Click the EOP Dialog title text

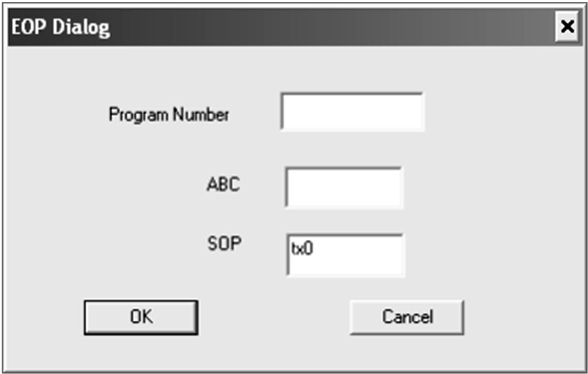pos(61,27)
